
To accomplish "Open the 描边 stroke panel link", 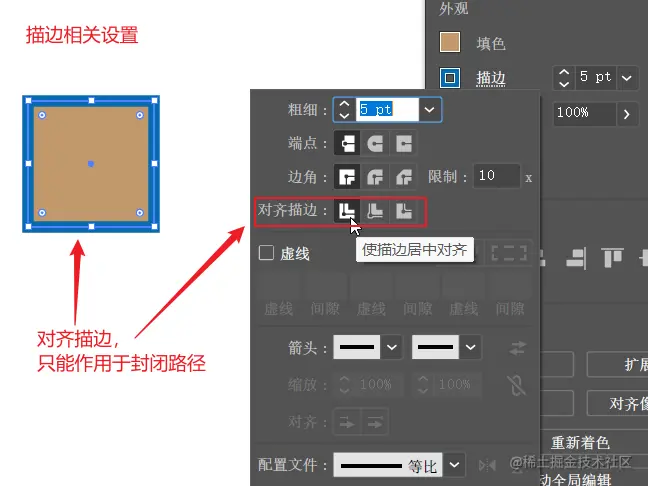I will (x=491, y=78).
